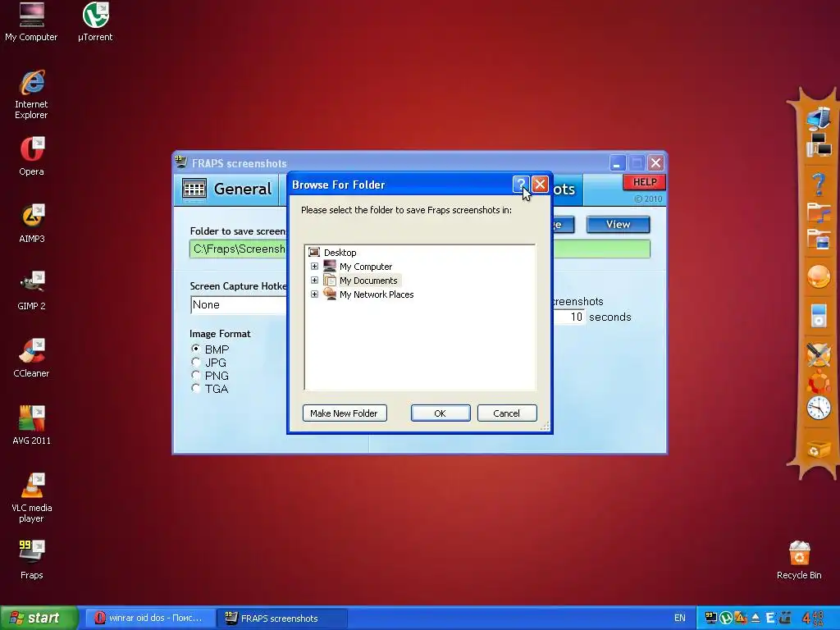
Task: Open the Recycle Bin on the desktop
Action: click(x=799, y=559)
